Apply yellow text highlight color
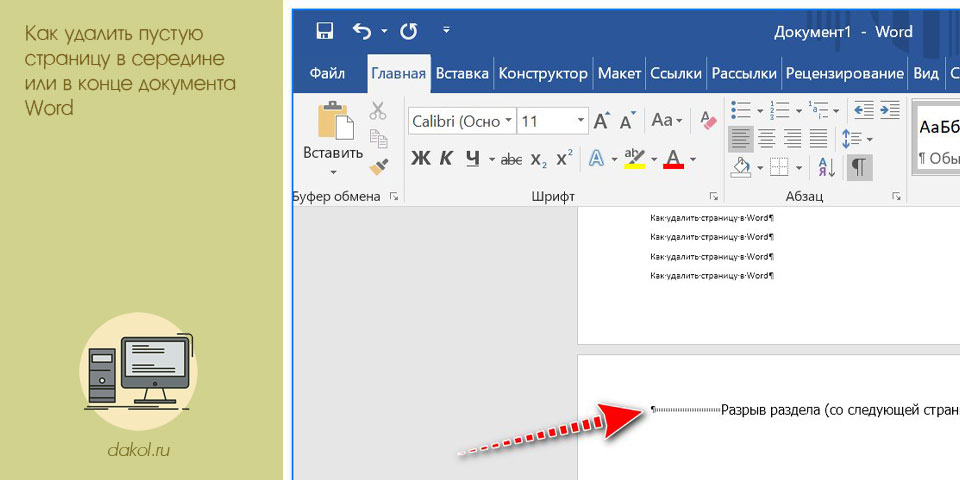 (634, 159)
